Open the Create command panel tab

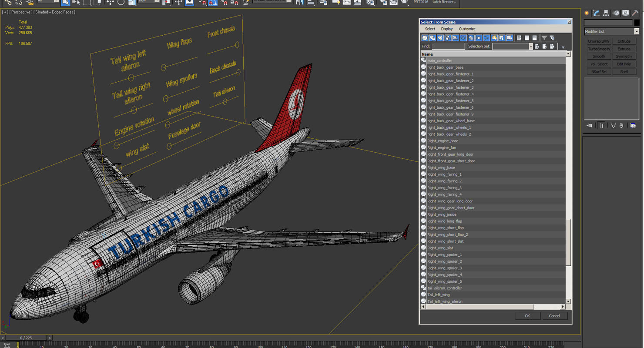point(587,13)
